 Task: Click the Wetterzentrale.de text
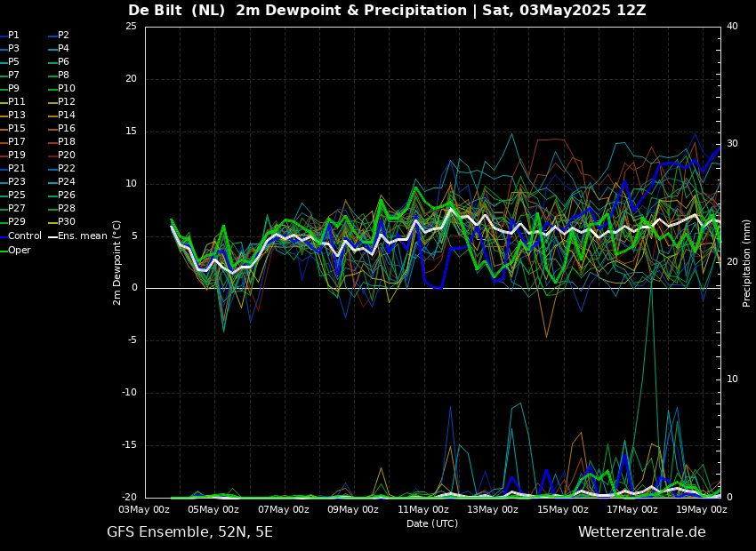pyautogui.click(x=641, y=532)
